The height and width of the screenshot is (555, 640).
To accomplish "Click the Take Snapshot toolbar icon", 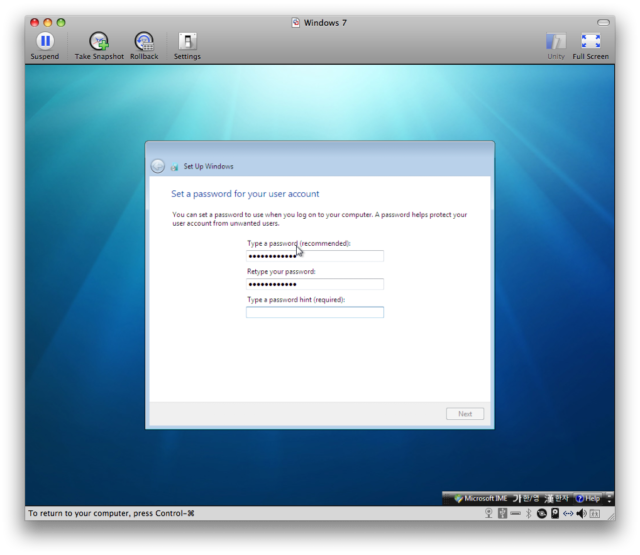I will click(x=99, y=41).
